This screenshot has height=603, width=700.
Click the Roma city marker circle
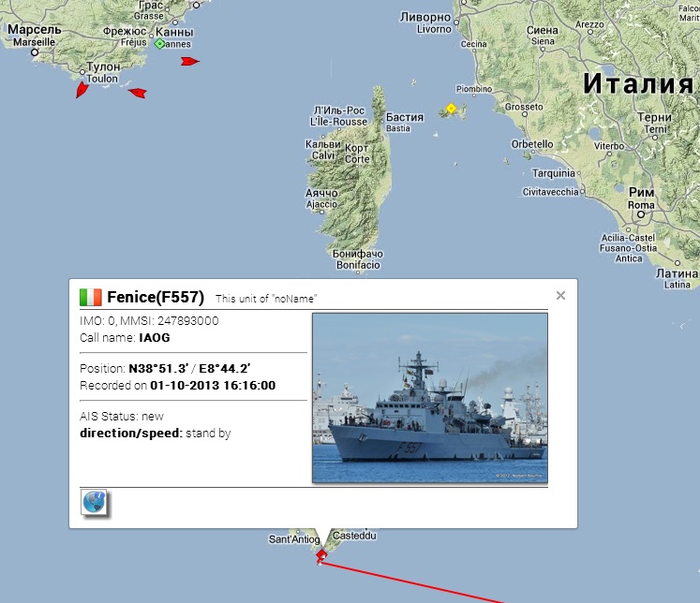[x=641, y=214]
